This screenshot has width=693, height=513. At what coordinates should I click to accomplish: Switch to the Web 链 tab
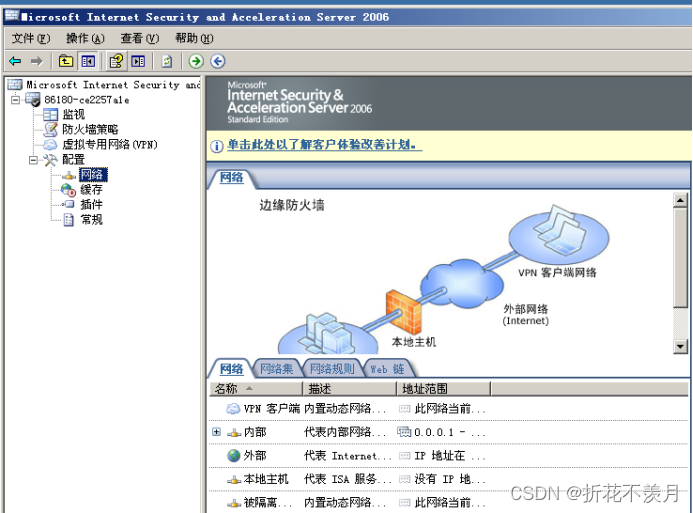pyautogui.click(x=388, y=369)
